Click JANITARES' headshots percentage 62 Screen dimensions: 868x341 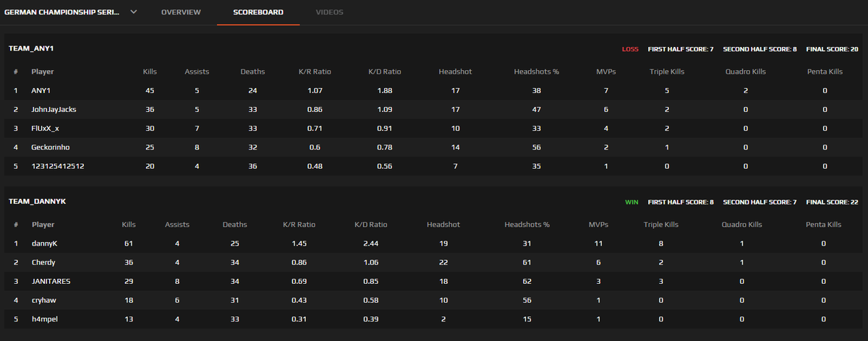[527, 282]
